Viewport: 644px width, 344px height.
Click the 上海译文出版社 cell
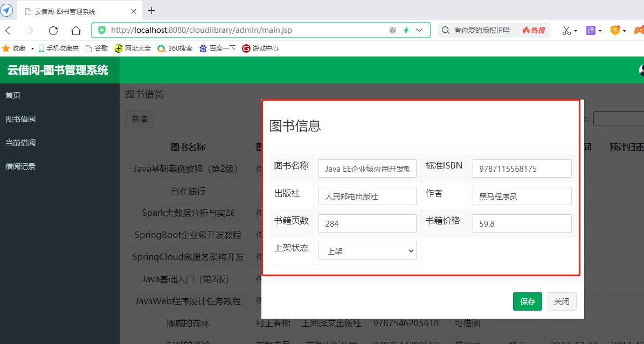(331, 324)
